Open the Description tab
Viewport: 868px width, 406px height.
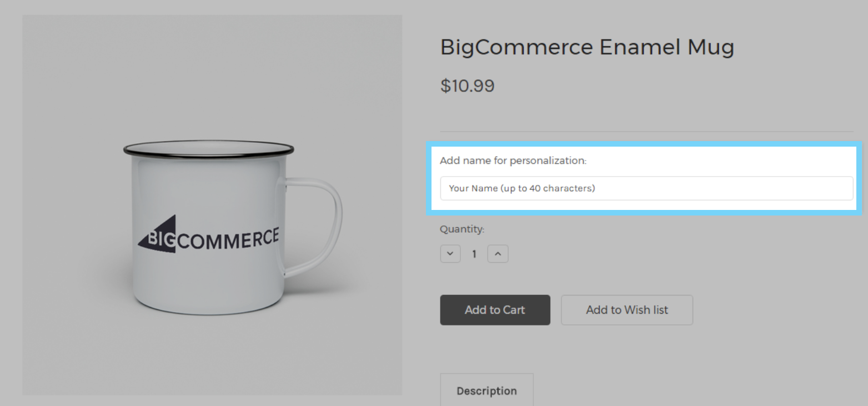click(x=486, y=390)
